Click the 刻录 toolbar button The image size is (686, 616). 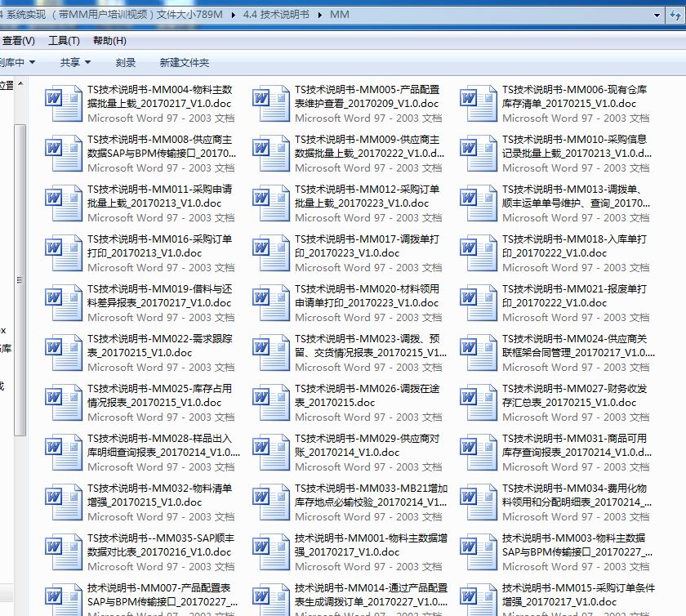coord(126,63)
